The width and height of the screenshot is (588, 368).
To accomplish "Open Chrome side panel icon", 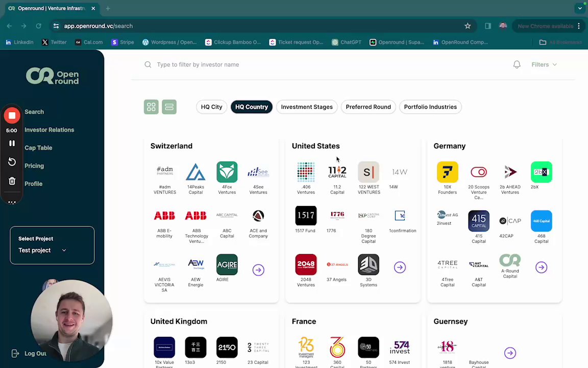I will tap(488, 26).
